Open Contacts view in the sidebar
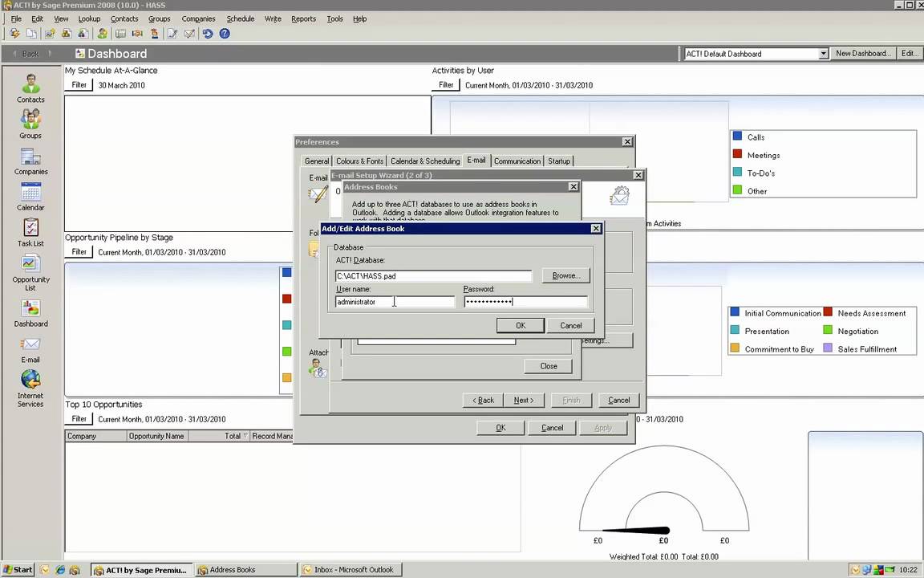Viewport: 924px width, 578px height. pyautogui.click(x=30, y=88)
